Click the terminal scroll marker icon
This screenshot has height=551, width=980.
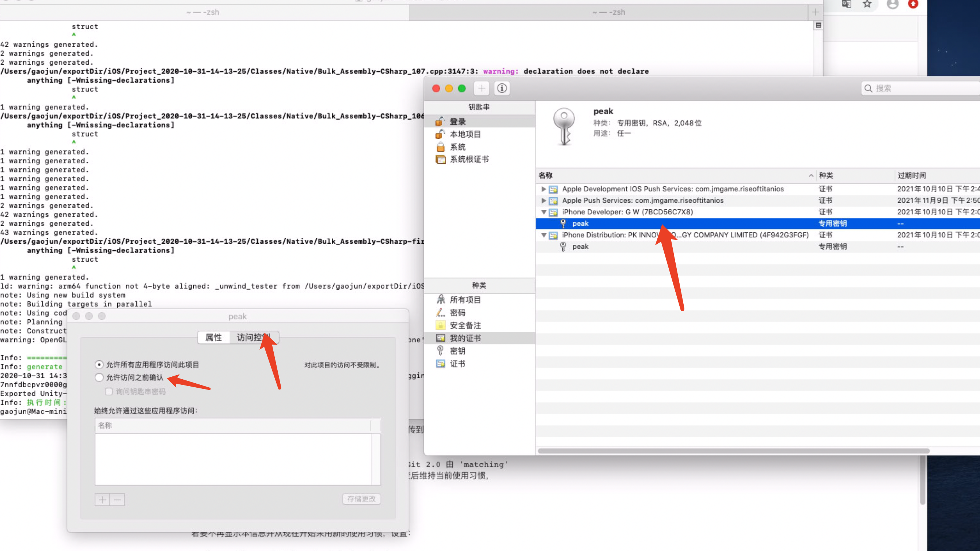818,25
